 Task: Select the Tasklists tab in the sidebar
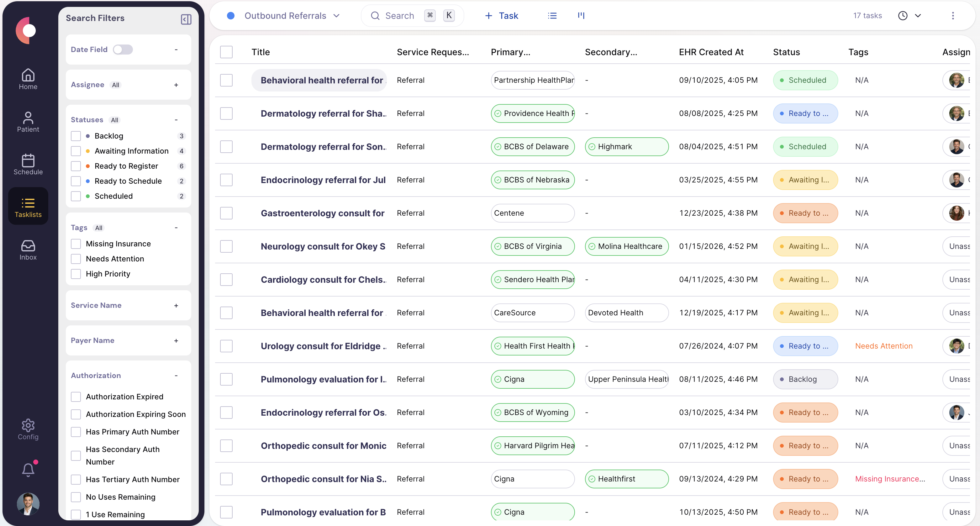(x=28, y=206)
